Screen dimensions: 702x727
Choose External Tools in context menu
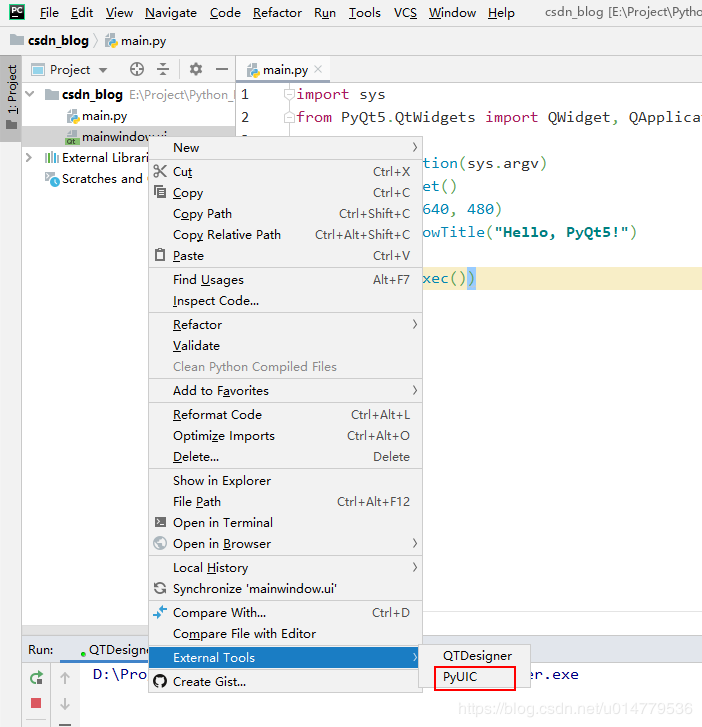(285, 657)
